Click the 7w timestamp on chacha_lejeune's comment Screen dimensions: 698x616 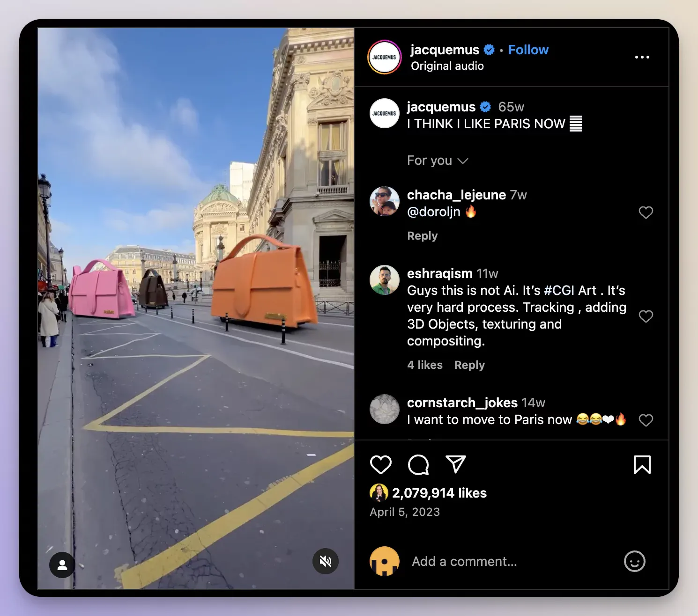click(x=519, y=195)
